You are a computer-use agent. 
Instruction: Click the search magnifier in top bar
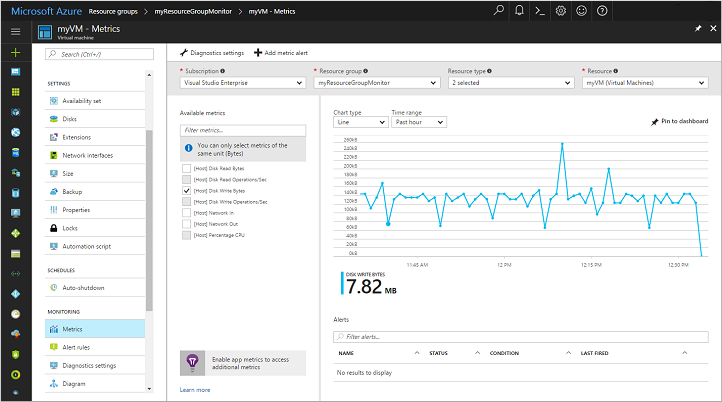[x=499, y=11]
